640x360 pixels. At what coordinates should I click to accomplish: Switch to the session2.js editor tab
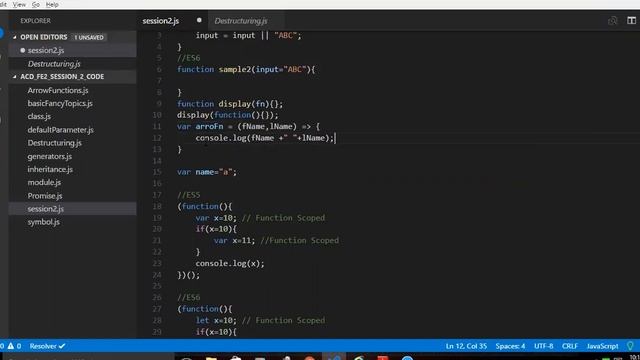click(160, 21)
